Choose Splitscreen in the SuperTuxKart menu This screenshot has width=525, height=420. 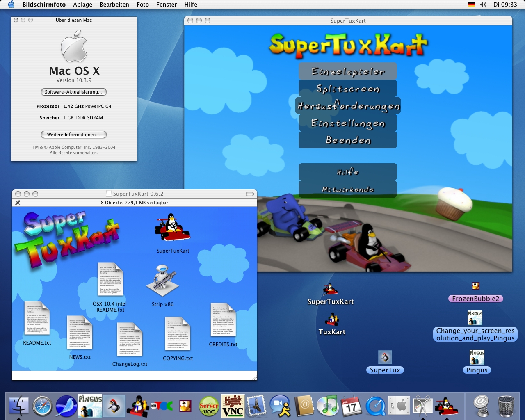[x=348, y=89]
